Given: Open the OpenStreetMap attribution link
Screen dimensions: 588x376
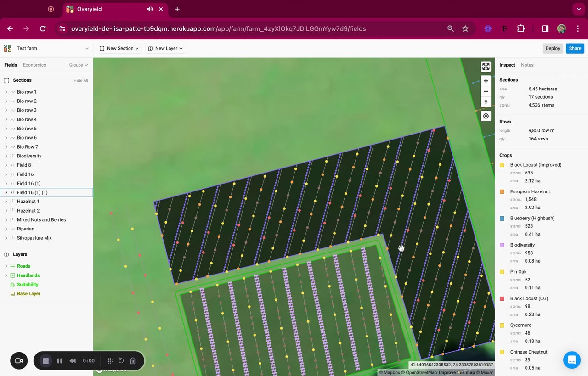Looking at the screenshot, I should [419, 372].
